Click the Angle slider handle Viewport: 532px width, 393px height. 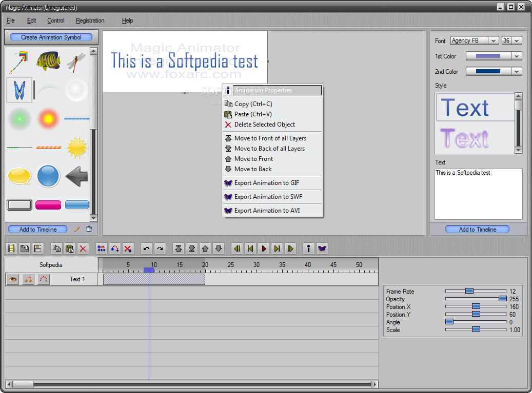pyautogui.click(x=449, y=322)
